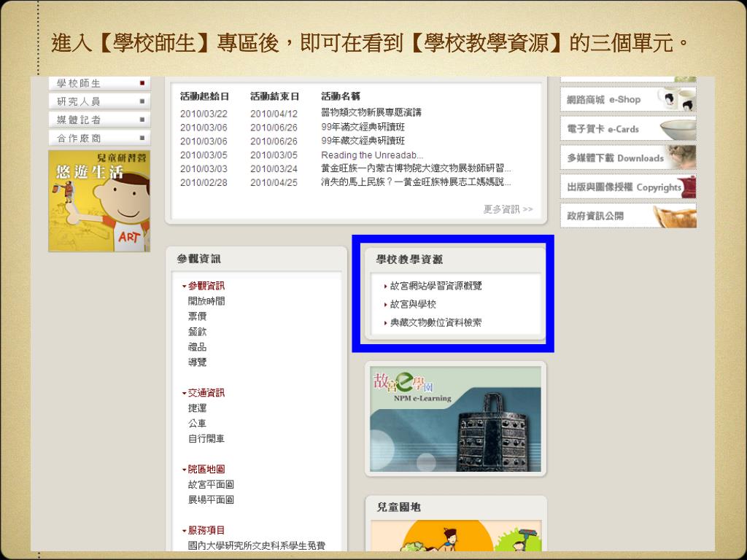The width and height of the screenshot is (747, 560).
Task: Open the 研究人員 sidebar item
Action: [99, 101]
